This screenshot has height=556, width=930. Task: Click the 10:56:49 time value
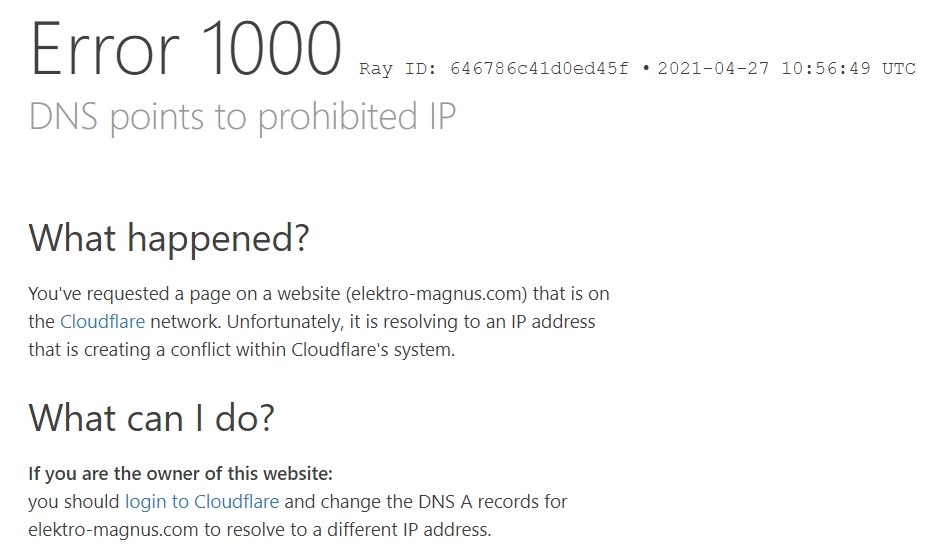[826, 69]
